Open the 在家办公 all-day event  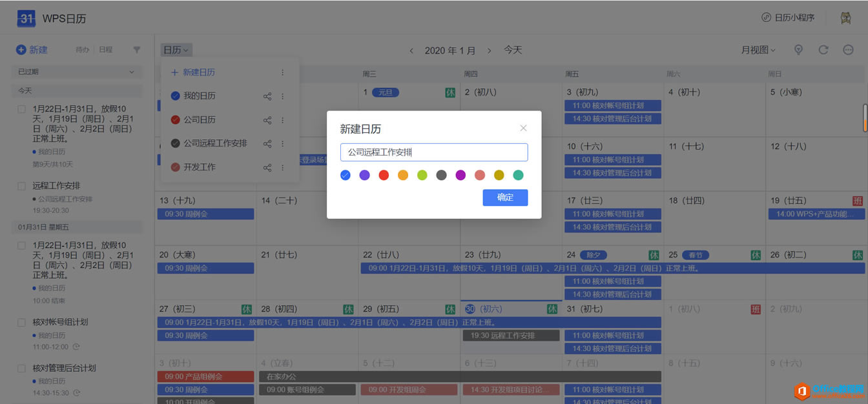(x=460, y=376)
